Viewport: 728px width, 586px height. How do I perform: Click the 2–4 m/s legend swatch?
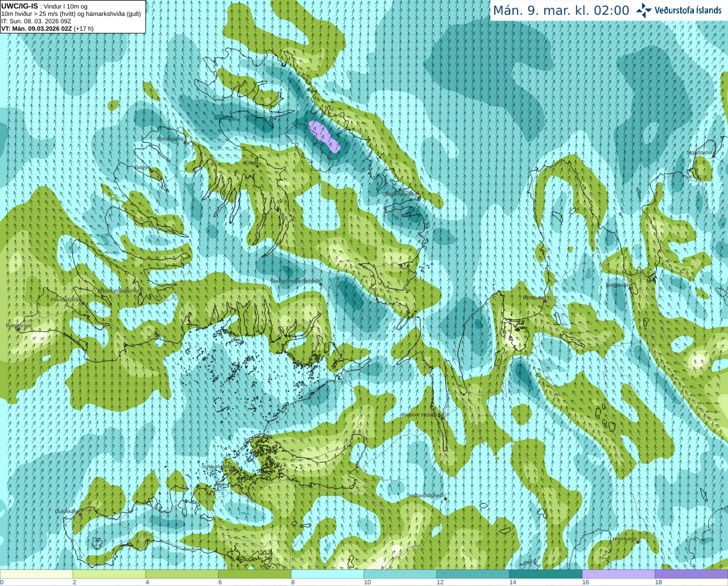tap(109, 574)
